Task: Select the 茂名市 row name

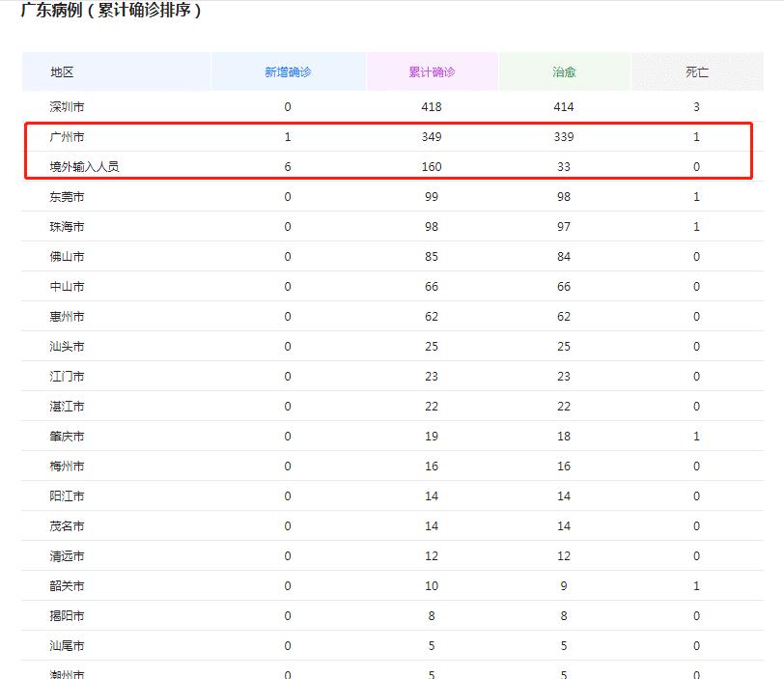Action: click(x=67, y=526)
